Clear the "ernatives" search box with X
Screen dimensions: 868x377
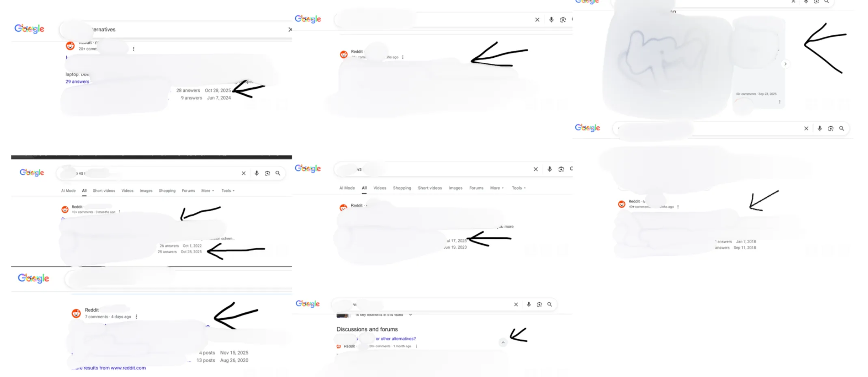point(290,29)
